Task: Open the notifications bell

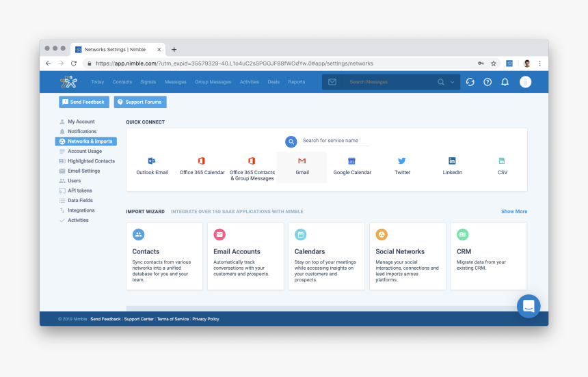Action: point(505,82)
